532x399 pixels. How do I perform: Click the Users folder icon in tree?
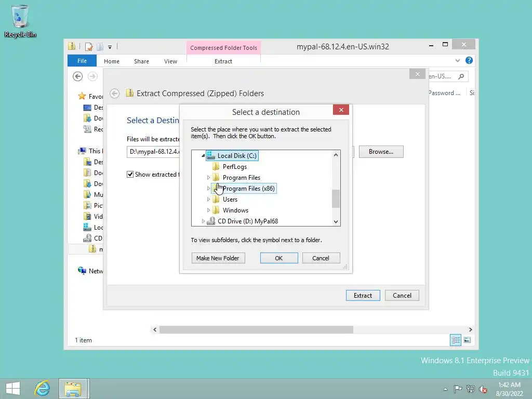click(x=216, y=199)
